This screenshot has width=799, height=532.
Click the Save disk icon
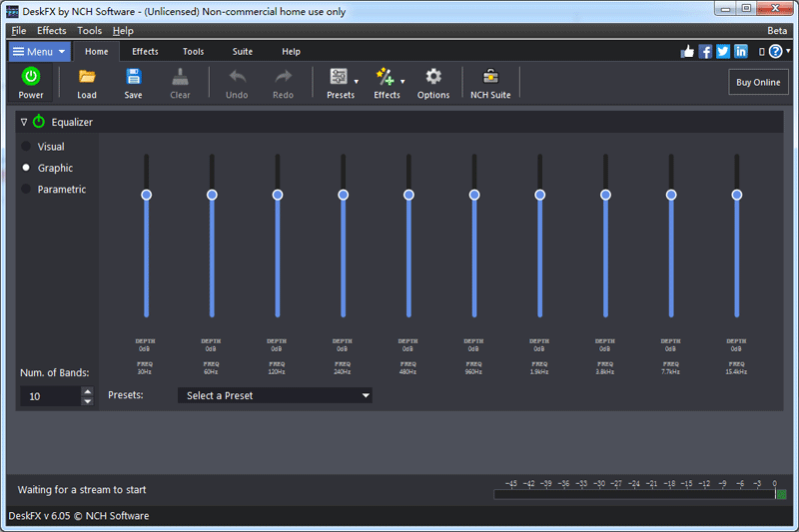coord(133,84)
